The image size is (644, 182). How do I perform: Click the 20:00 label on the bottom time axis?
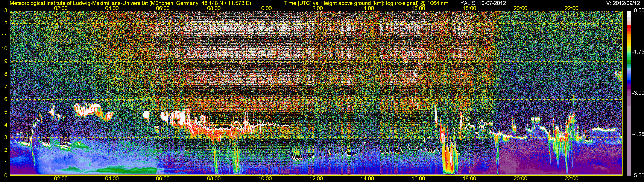coord(521,179)
